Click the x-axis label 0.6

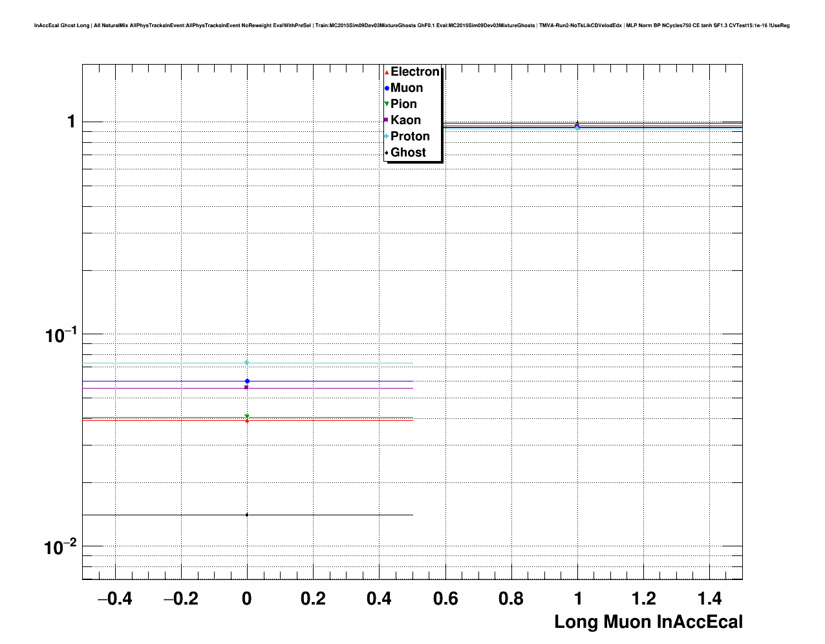click(x=445, y=599)
